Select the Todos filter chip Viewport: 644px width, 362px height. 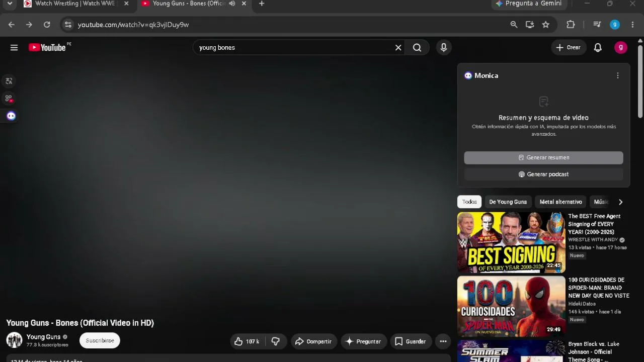[x=469, y=202]
